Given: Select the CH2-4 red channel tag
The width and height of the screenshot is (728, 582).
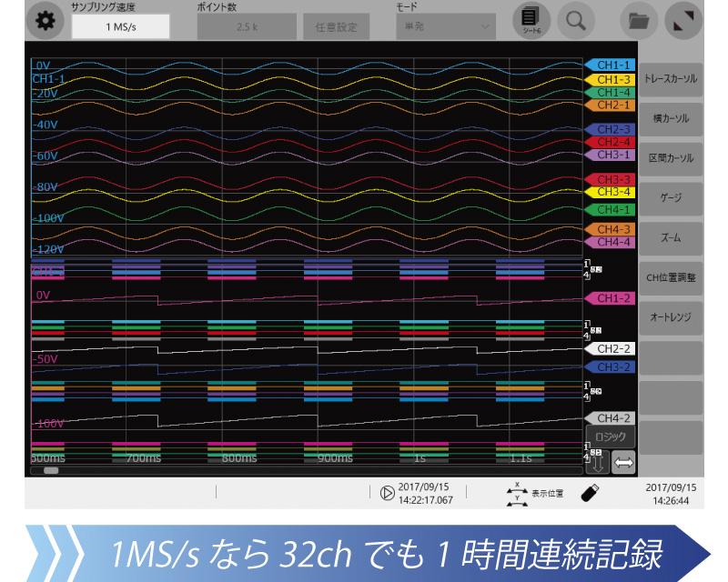Looking at the screenshot, I should (610, 142).
